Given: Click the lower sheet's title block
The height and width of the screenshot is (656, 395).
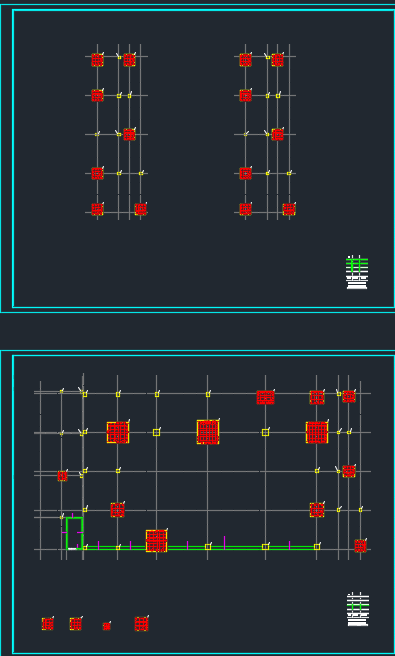Looking at the screenshot, I should click(358, 609).
